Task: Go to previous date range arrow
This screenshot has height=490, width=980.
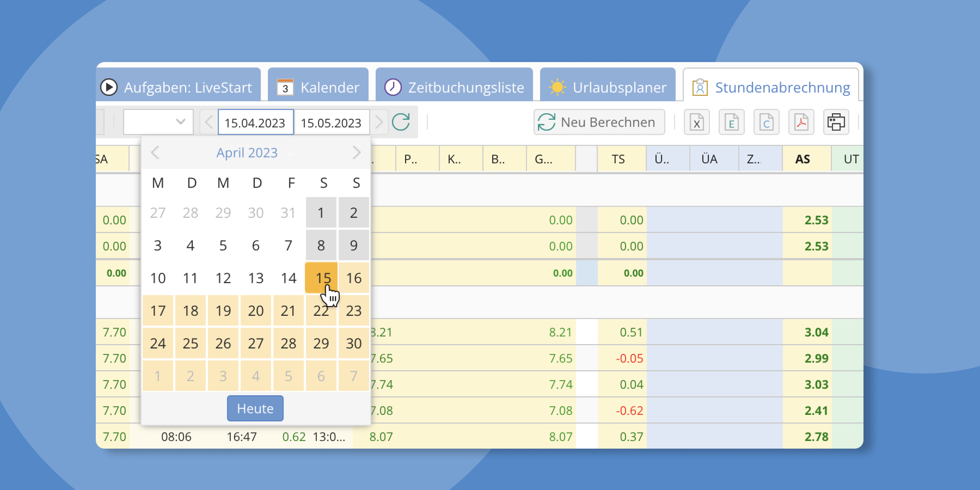Action: pyautogui.click(x=208, y=122)
